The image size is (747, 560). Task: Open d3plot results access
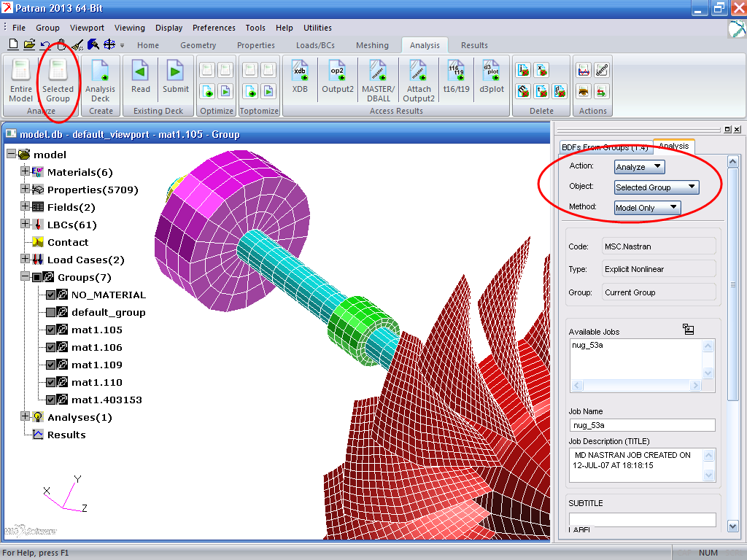coord(491,76)
